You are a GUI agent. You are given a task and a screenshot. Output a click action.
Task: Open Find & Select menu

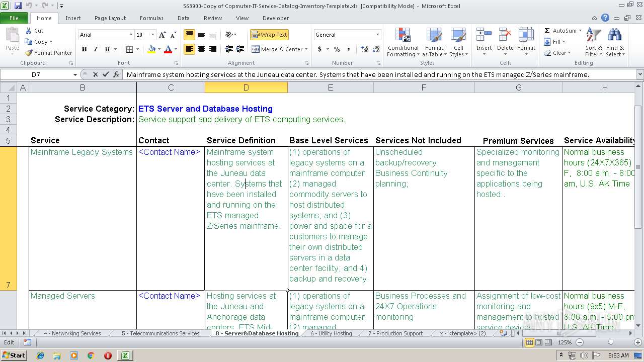(615, 43)
